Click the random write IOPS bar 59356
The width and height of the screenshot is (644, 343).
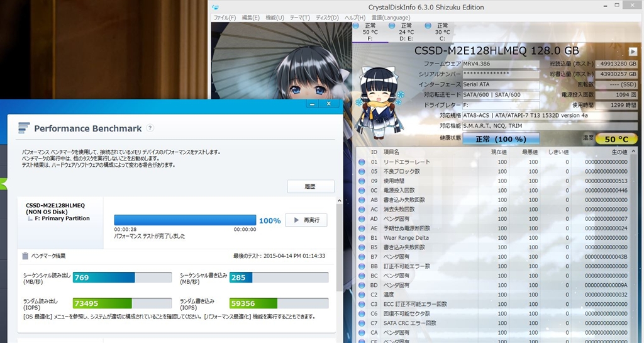[x=279, y=303]
